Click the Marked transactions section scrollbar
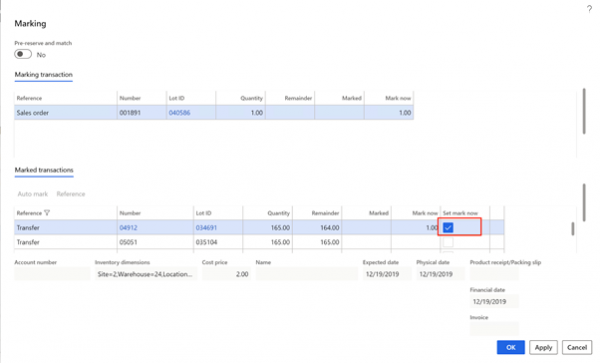Viewport: 600px width, 363px height. (584, 203)
